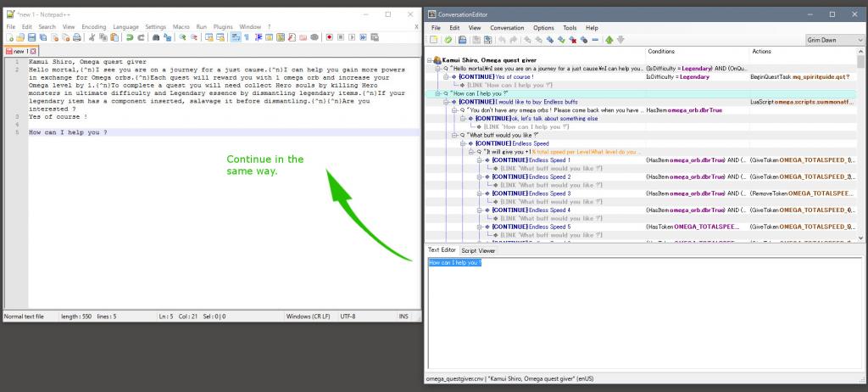The image size is (868, 392).
Task: Collapse the "Hello mortal" conversation node
Action: 437,68
